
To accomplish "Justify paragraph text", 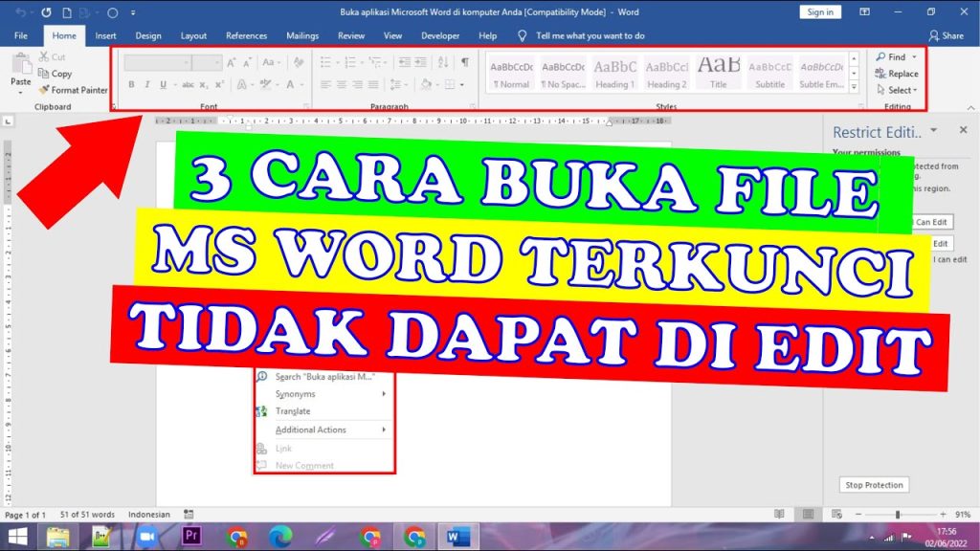I will click(x=373, y=84).
